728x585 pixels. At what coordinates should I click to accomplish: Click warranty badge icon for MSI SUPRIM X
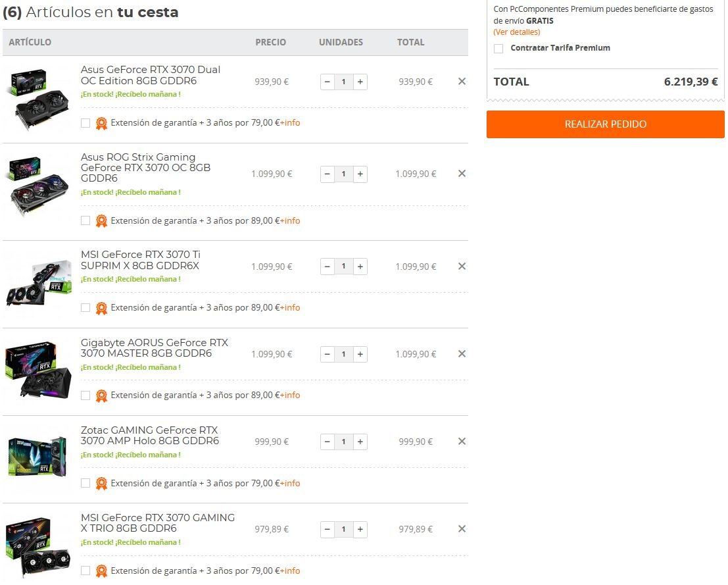pos(101,308)
